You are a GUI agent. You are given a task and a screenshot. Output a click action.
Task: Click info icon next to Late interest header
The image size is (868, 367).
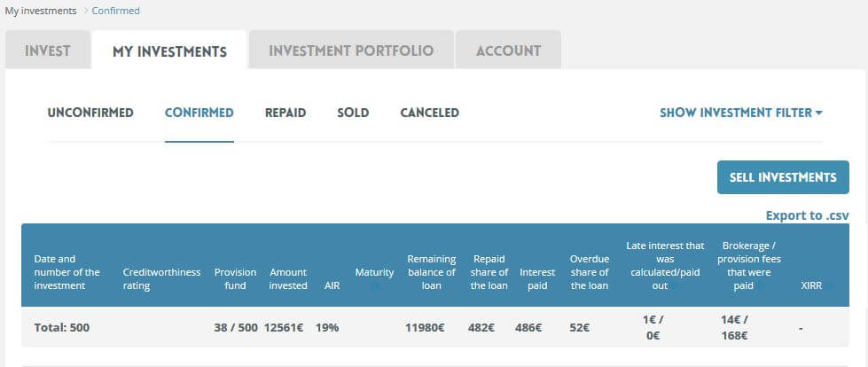[x=674, y=286]
